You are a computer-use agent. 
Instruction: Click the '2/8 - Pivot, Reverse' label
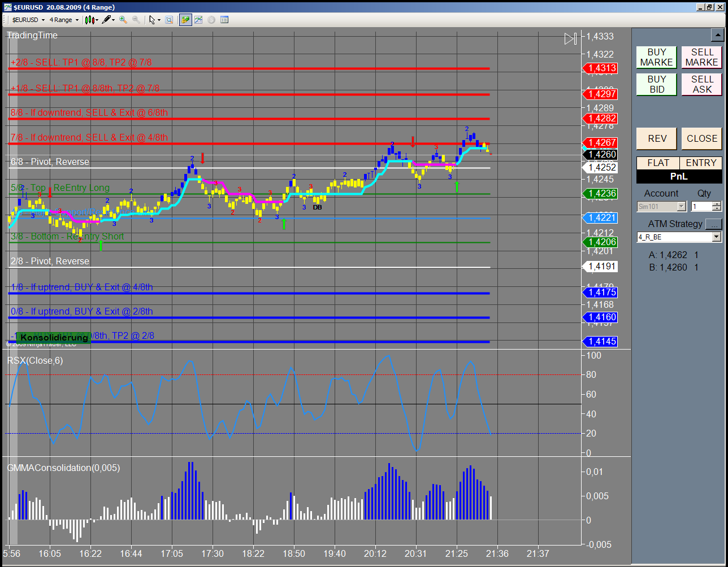50,261
